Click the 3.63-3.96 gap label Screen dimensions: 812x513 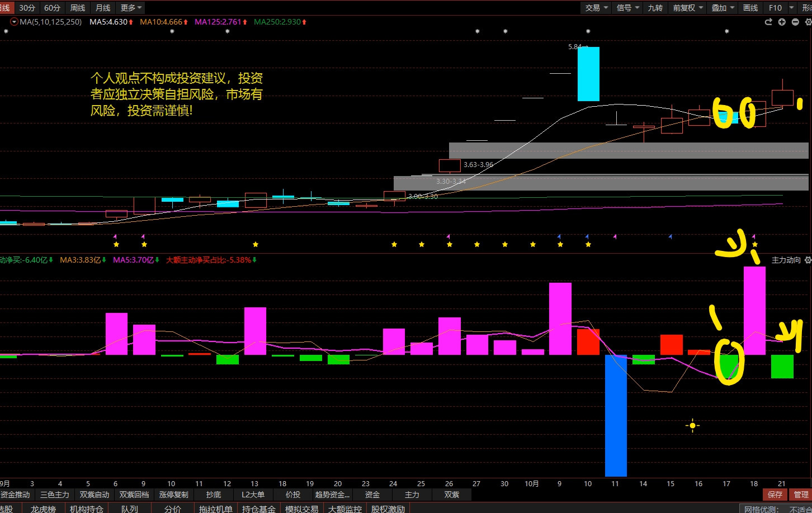pyautogui.click(x=478, y=165)
